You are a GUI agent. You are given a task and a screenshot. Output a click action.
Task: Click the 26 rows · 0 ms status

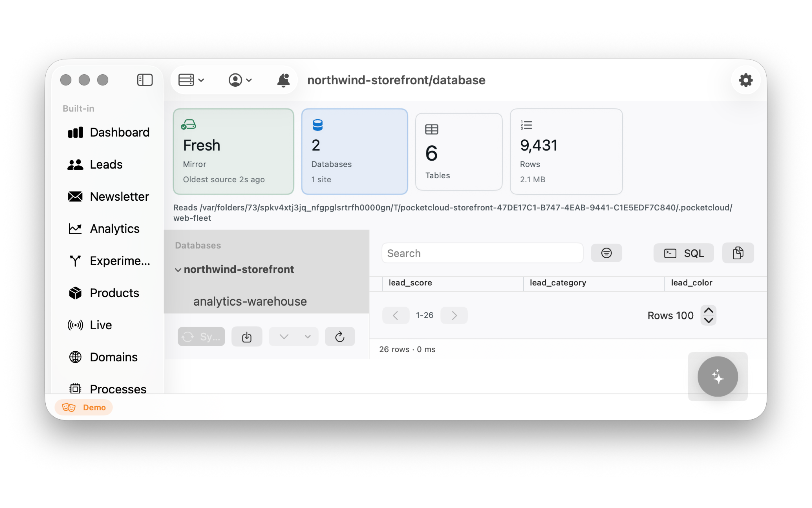pos(407,349)
